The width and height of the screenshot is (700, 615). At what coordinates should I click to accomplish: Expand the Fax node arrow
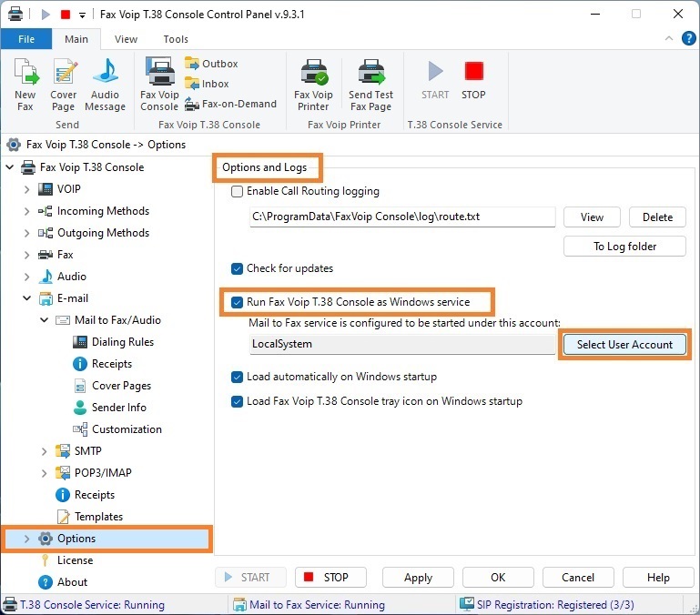[26, 255]
